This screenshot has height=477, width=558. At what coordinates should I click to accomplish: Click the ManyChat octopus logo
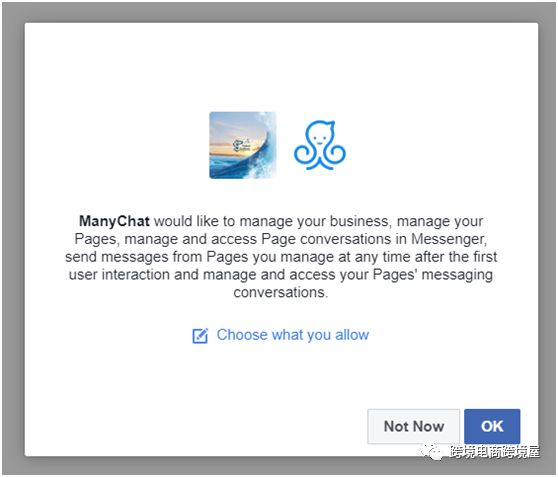coord(320,145)
